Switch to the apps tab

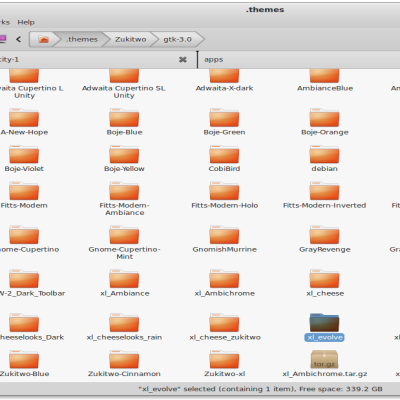tap(214, 60)
